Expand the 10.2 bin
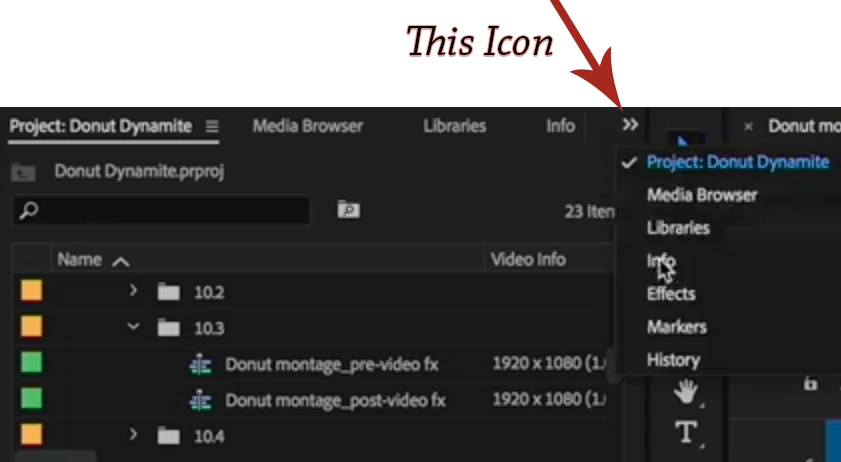 (133, 291)
